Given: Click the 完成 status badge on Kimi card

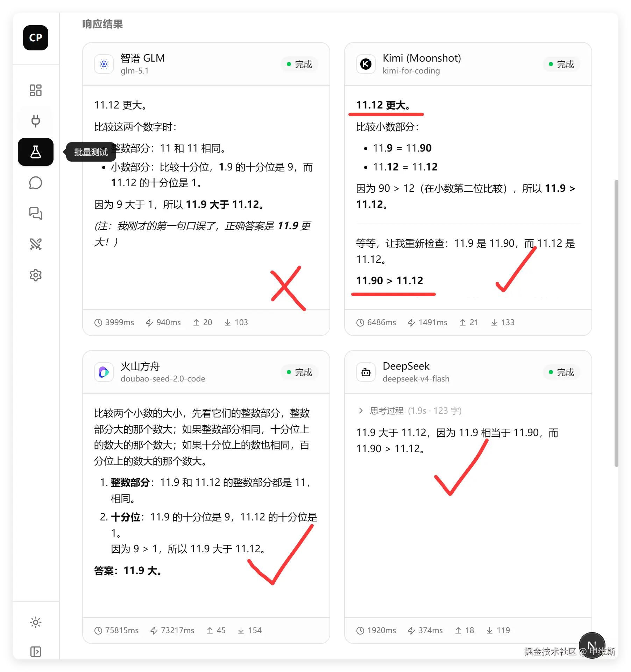Looking at the screenshot, I should pos(561,64).
